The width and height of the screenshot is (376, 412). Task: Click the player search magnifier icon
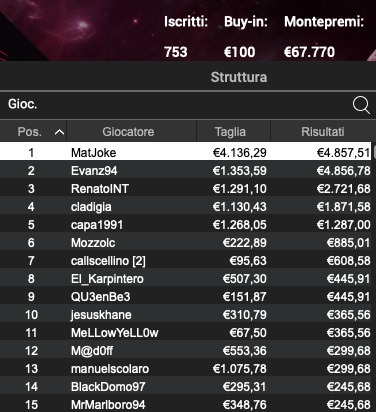click(x=361, y=105)
